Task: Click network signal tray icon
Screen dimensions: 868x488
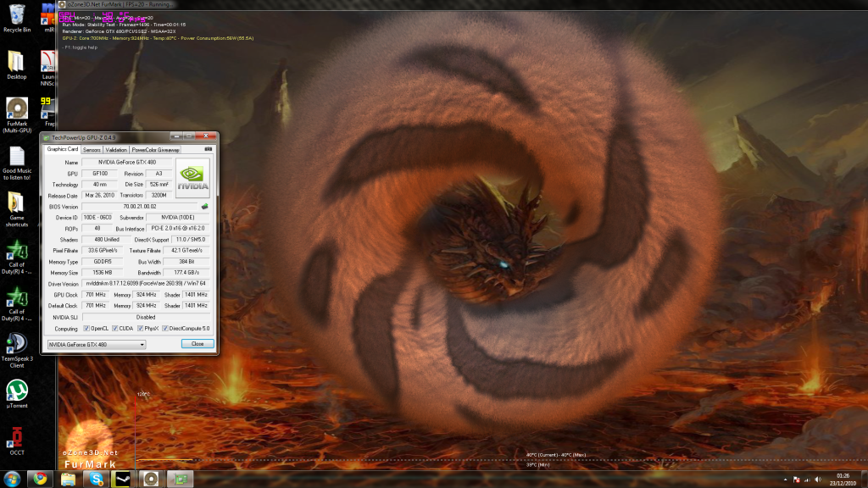Action: 807,480
